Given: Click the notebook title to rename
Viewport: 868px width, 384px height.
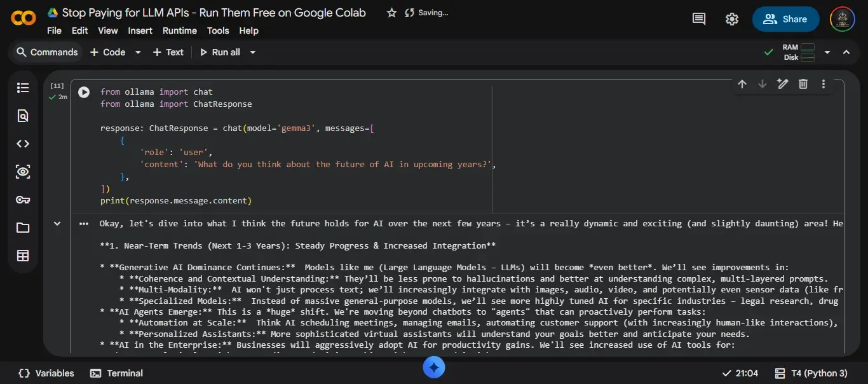Looking at the screenshot, I should [214, 13].
